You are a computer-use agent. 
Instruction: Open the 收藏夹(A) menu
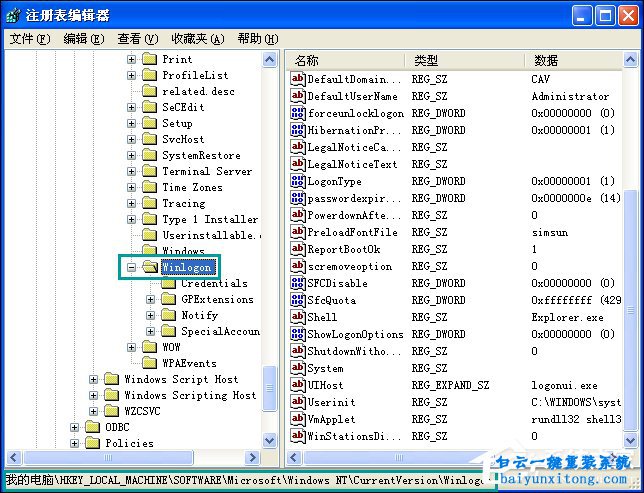[x=198, y=39]
